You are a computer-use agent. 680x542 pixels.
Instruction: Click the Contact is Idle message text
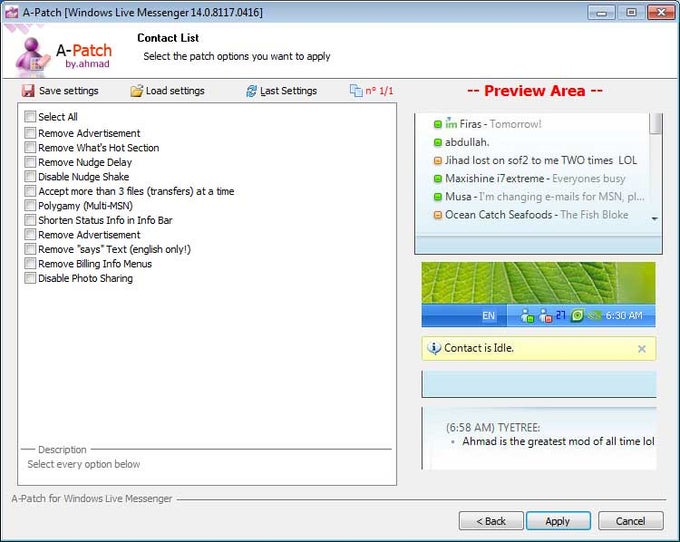pos(479,348)
